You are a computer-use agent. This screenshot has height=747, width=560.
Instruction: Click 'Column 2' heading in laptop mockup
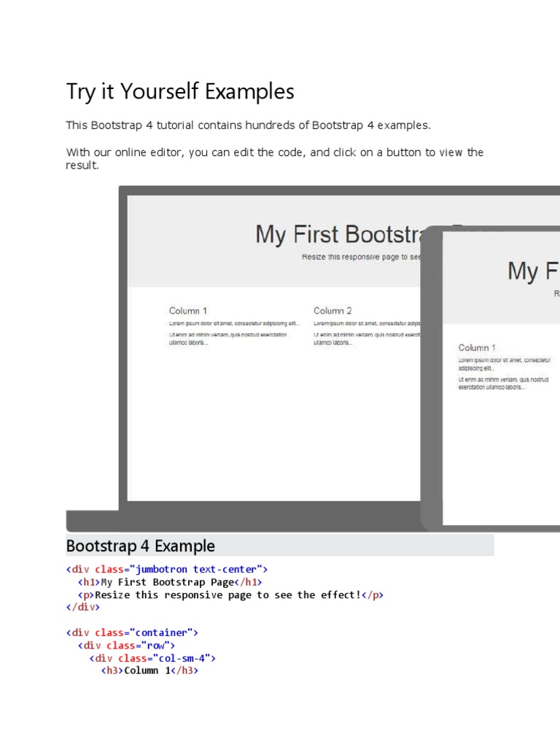click(332, 311)
